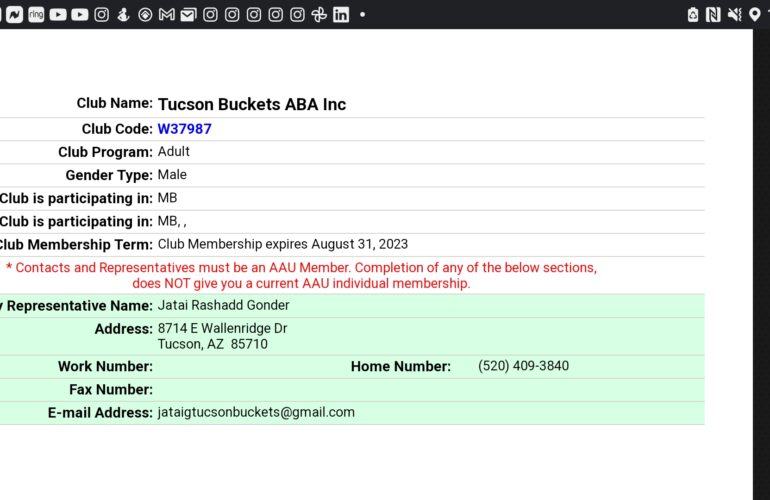Screen dimensions: 770x500
Task: Click representative name 'Jatai Rashadd Gonder'
Action: [223, 305]
